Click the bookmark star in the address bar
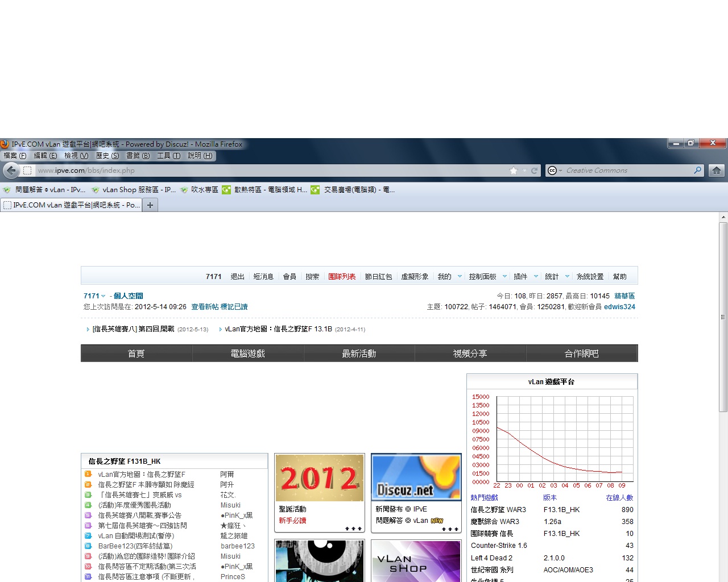This screenshot has height=582, width=728. tap(514, 171)
